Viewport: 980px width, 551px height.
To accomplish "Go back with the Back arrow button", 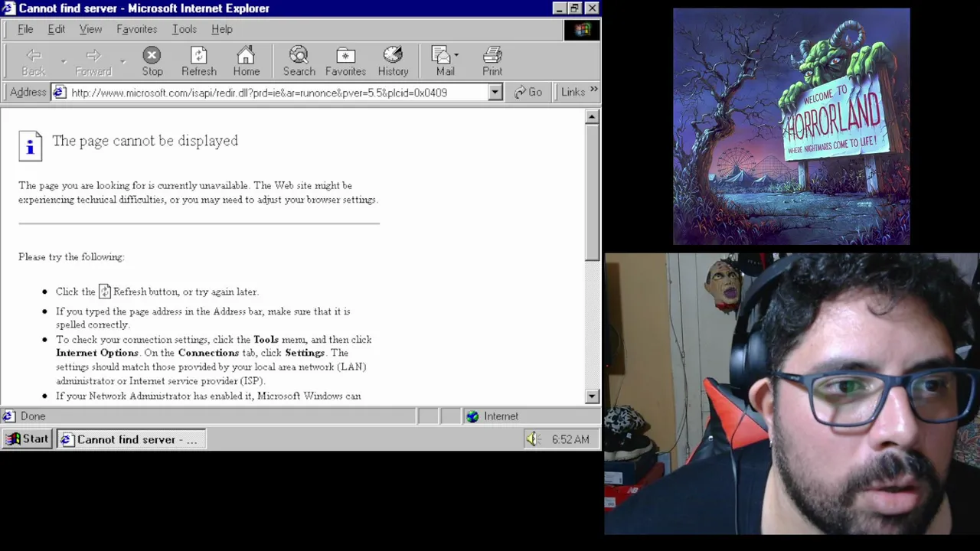I will pyautogui.click(x=33, y=62).
